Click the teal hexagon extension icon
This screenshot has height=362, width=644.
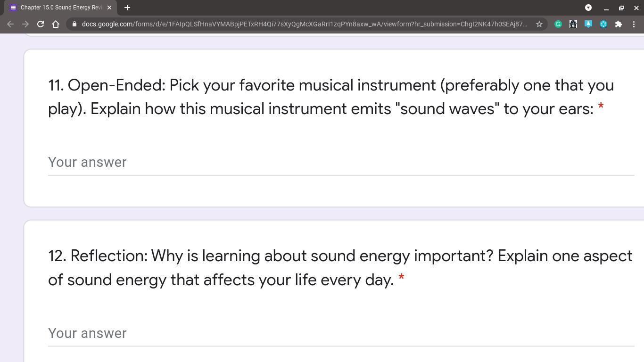pos(603,24)
